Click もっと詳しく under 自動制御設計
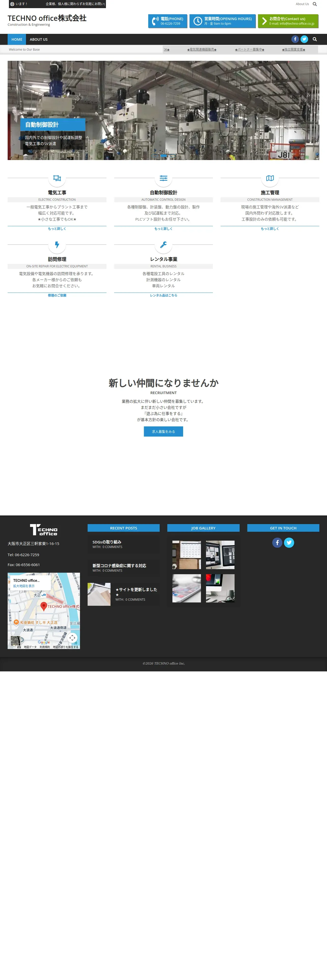 click(x=163, y=229)
